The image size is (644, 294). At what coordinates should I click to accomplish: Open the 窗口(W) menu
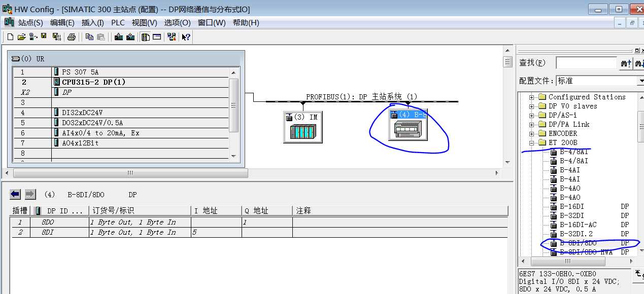tap(212, 23)
